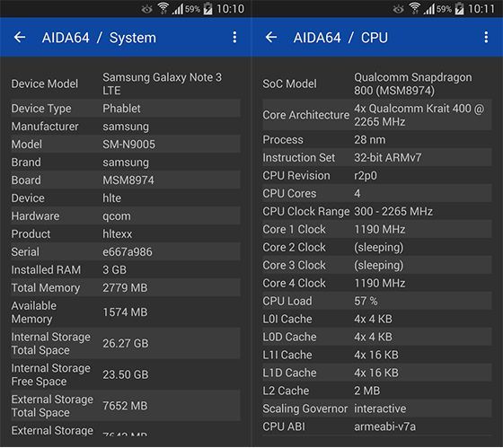The image size is (503, 448).
Task: Select the 'AIDA64 / System' title
Action: [99, 38]
